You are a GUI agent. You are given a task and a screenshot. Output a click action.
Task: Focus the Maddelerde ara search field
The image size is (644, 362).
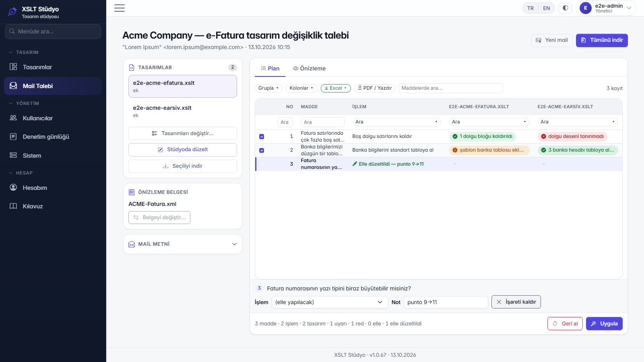coord(451,88)
